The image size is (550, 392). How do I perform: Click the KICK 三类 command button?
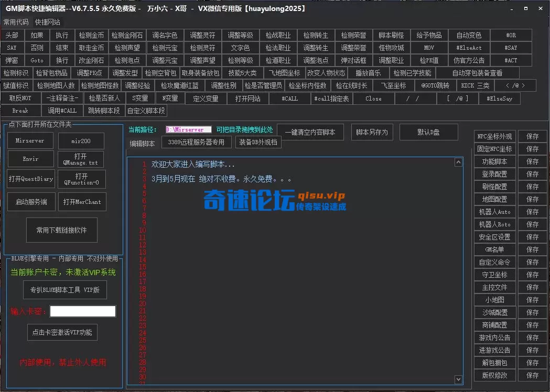(x=475, y=85)
